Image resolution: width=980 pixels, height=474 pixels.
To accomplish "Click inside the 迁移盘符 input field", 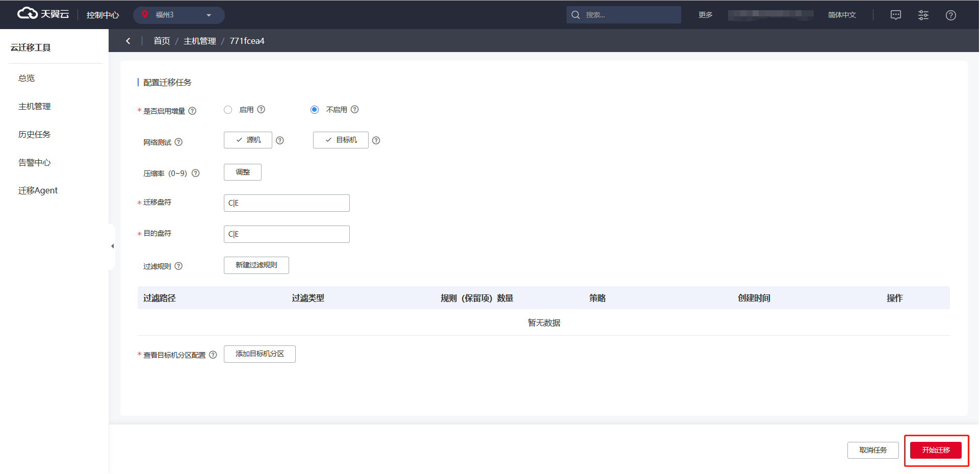I will pyautogui.click(x=287, y=203).
